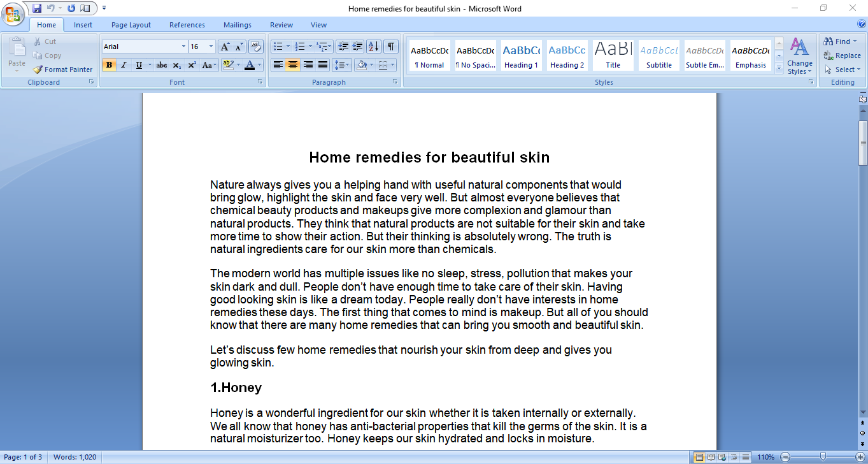Viewport: 868px width, 464px height.
Task: Open the font size dropdown showing 16
Action: coord(211,47)
